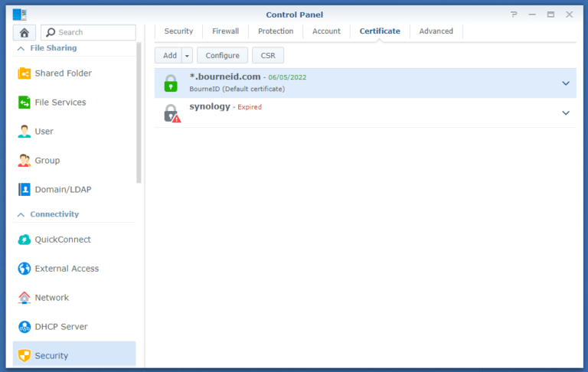This screenshot has height=372, width=588.
Task: Open the Add button dropdown arrow
Action: (187, 55)
